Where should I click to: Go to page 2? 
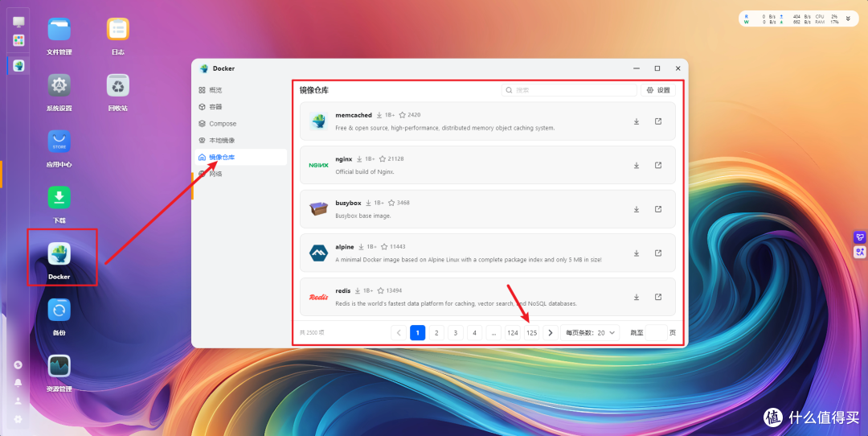coord(436,333)
